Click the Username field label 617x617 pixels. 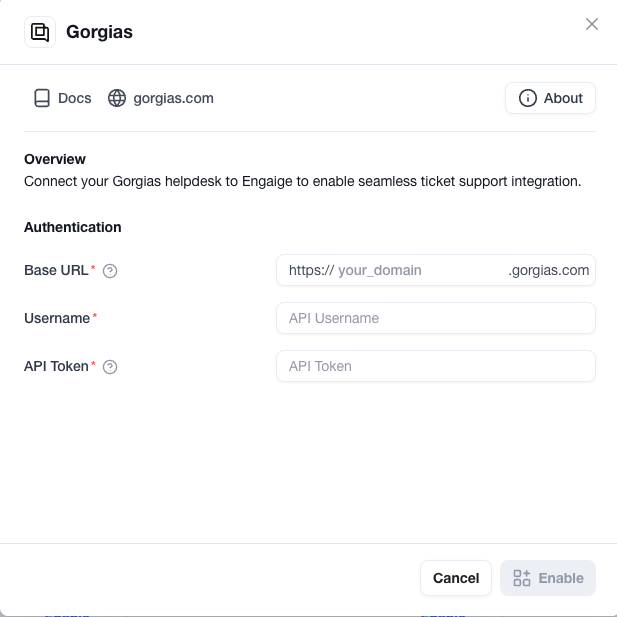pyautogui.click(x=57, y=318)
